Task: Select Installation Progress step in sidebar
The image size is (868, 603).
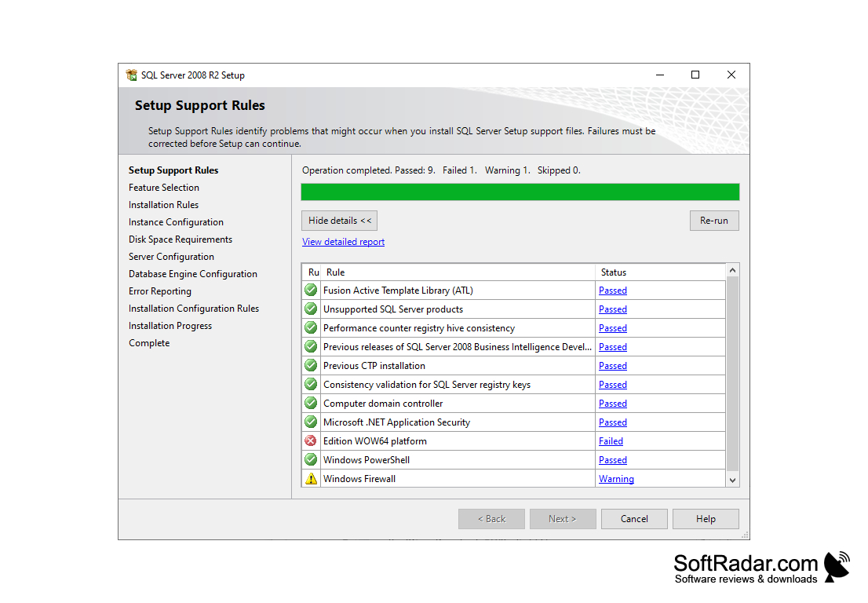Action: [x=170, y=326]
